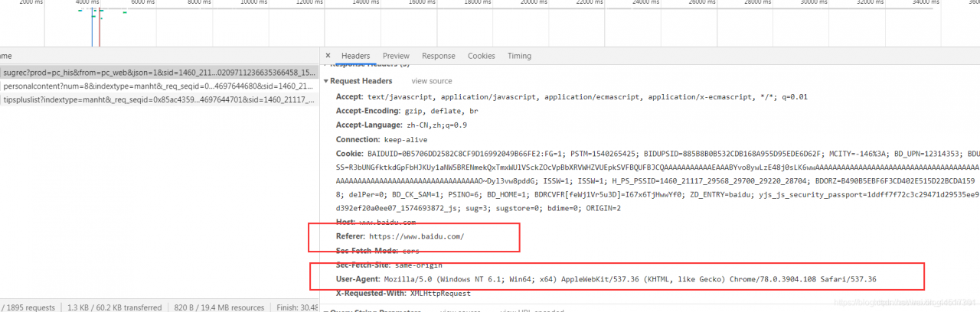Switch to the Headers tab

point(355,56)
